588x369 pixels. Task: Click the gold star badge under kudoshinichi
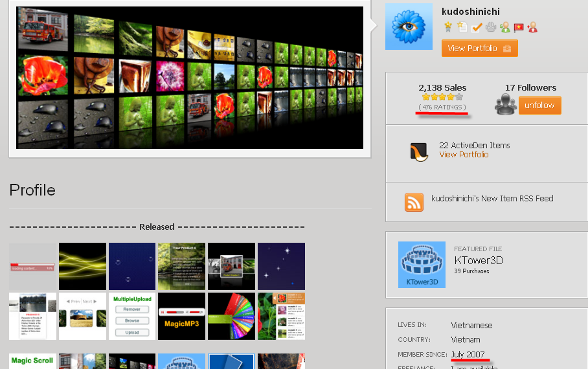[447, 27]
